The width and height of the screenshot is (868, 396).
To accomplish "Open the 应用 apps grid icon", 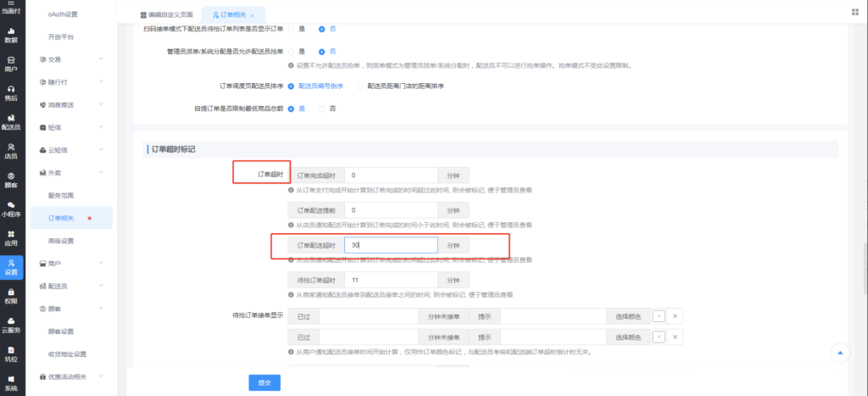I will (11, 237).
